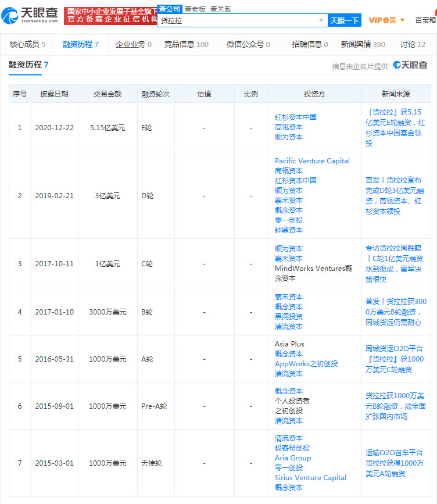The width and height of the screenshot is (437, 504).
Task: Open news link 首发｜货拉拉宣布完成D轮3亿美元融资
Action: tap(396, 195)
